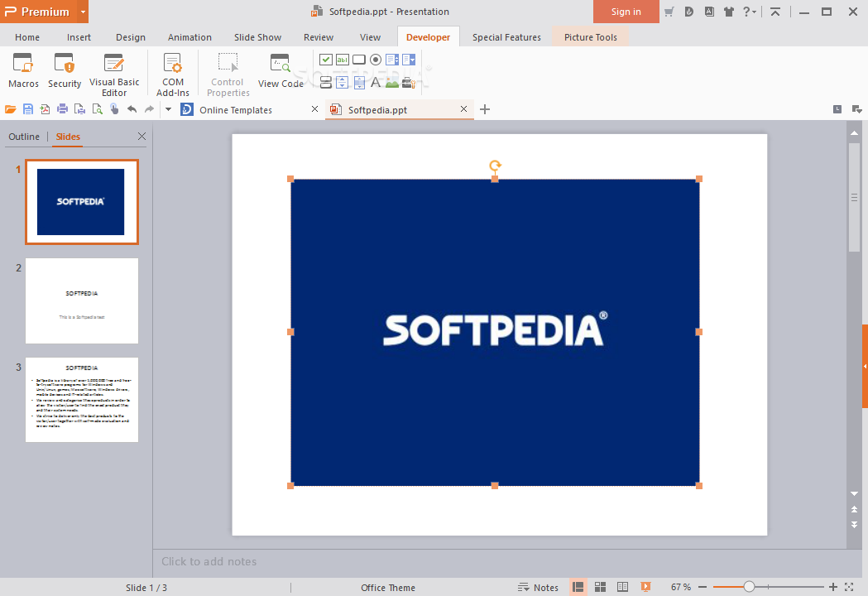Switch to the Design tab

pyautogui.click(x=131, y=37)
